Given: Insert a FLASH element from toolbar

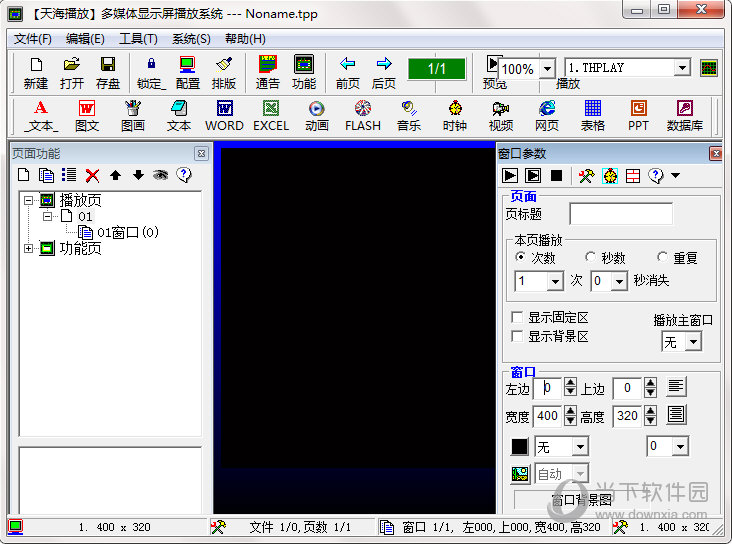Looking at the screenshot, I should tap(363, 115).
